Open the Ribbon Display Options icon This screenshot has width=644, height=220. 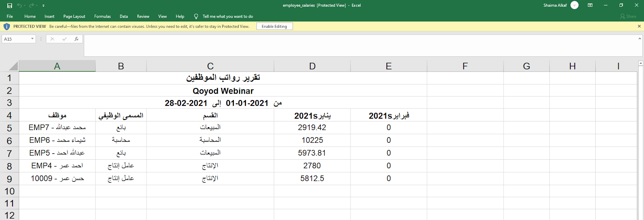point(590,5)
